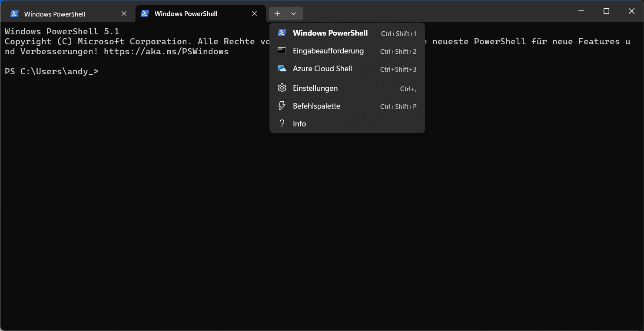Open the Befehlspalette menu entry
644x331 pixels.
pos(347,106)
